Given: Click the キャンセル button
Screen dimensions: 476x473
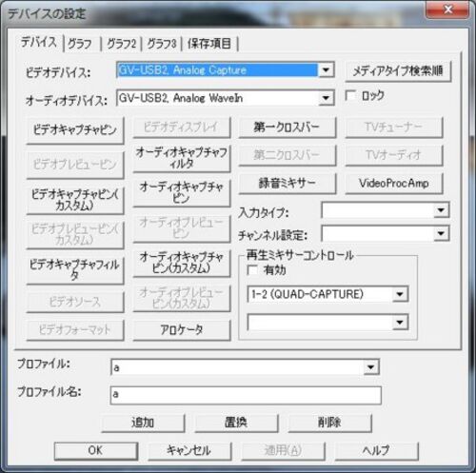Looking at the screenshot, I should point(189,450).
